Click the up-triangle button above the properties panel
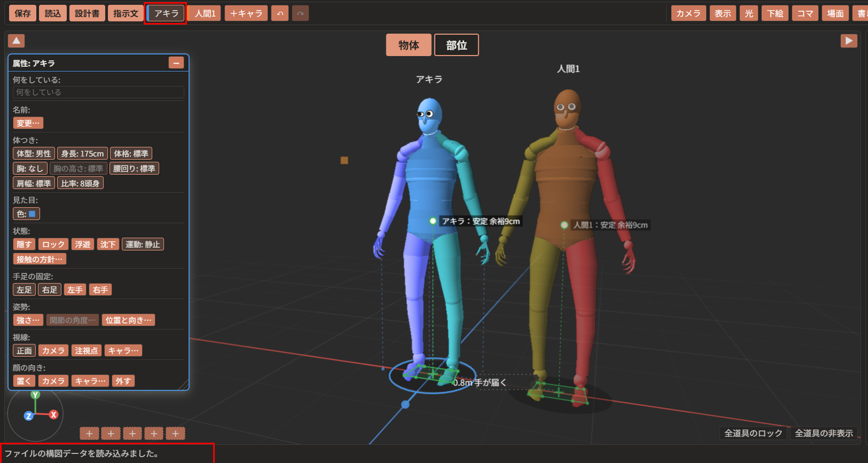The width and height of the screenshot is (868, 463). pos(16,41)
